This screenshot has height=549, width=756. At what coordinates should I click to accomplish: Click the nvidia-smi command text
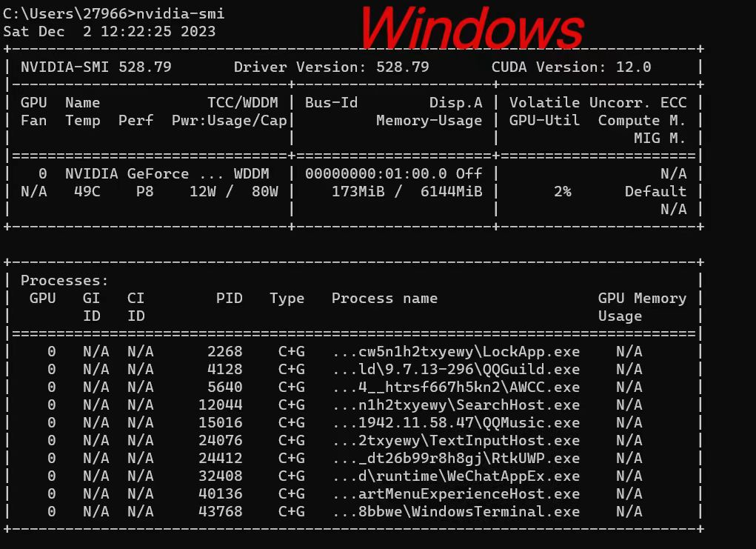181,13
